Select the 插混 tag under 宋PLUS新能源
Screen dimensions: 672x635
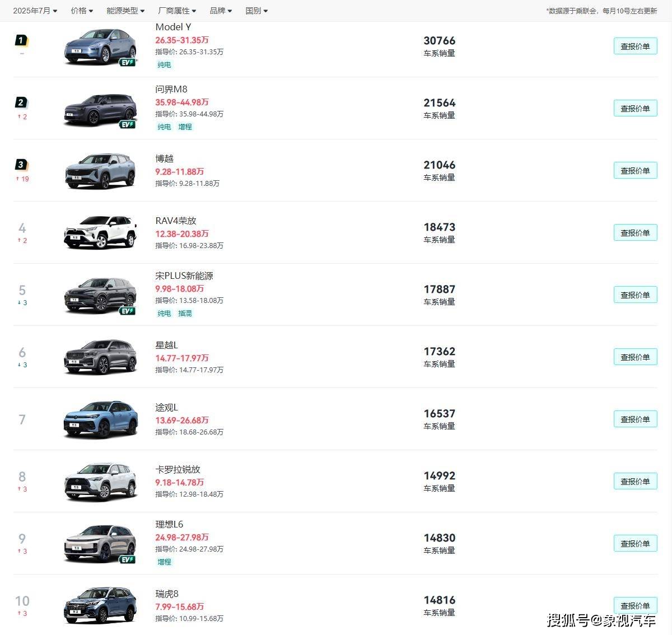point(185,314)
